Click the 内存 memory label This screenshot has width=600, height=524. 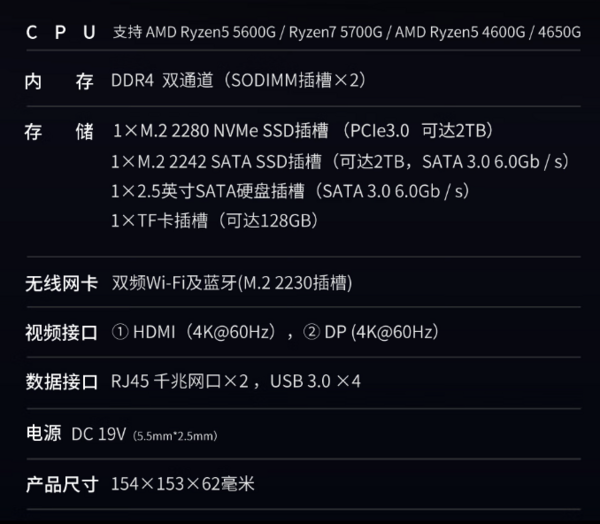point(59,82)
